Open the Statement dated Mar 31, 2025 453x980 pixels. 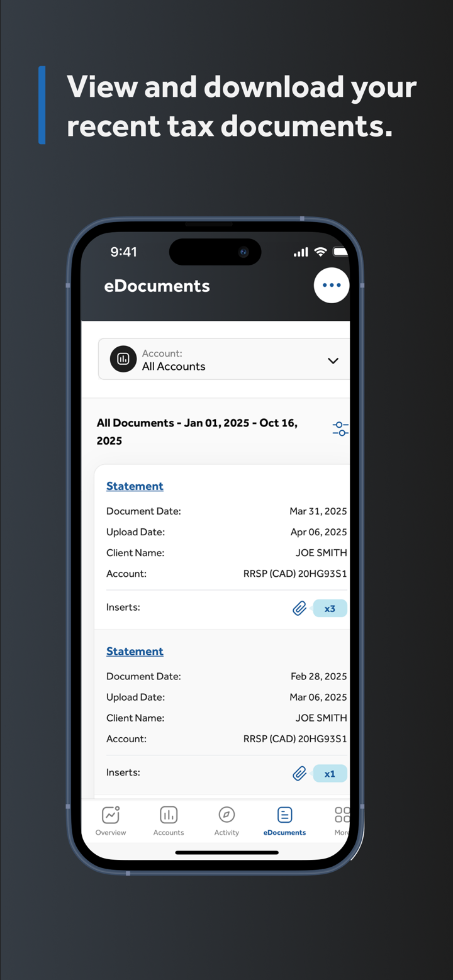[x=135, y=486]
